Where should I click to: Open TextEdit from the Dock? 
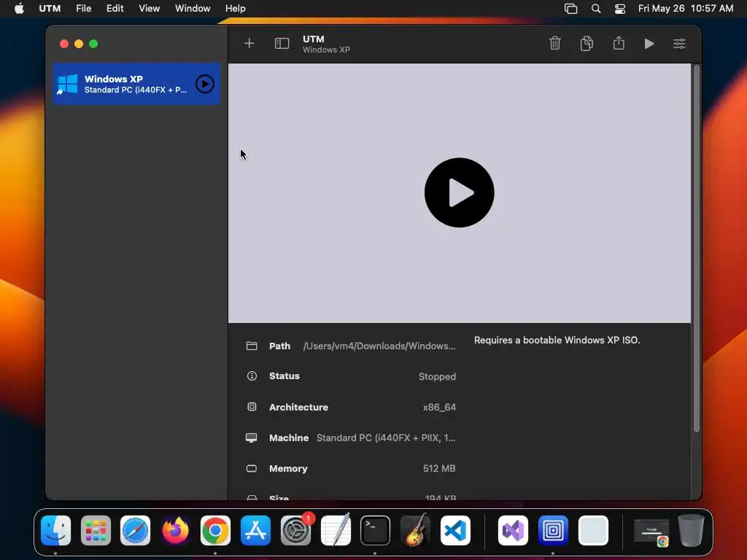pos(336,530)
